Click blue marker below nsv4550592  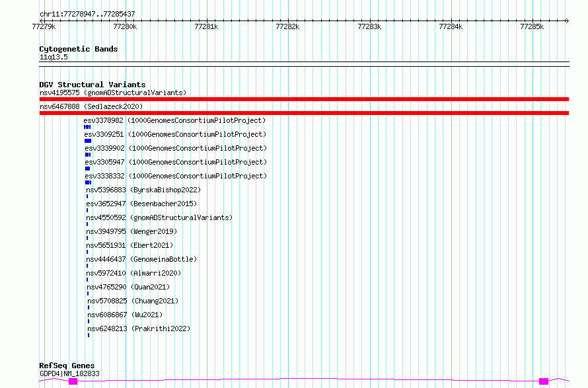tap(87, 224)
